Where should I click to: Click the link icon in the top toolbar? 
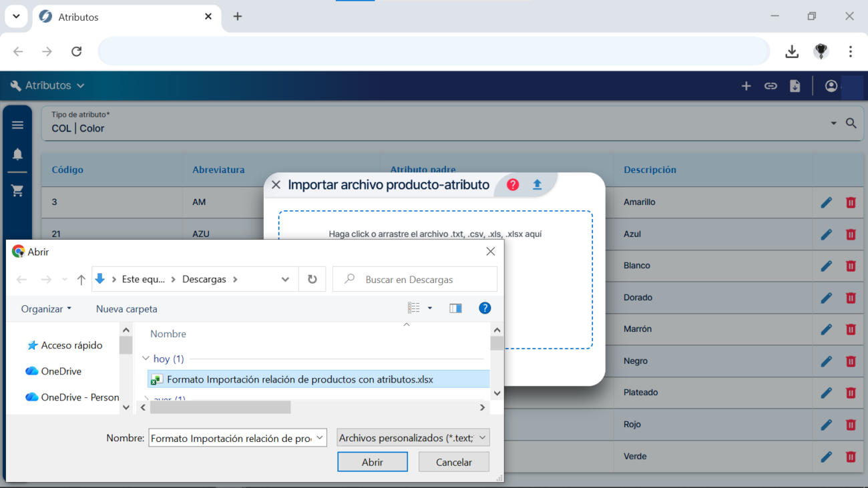(771, 85)
